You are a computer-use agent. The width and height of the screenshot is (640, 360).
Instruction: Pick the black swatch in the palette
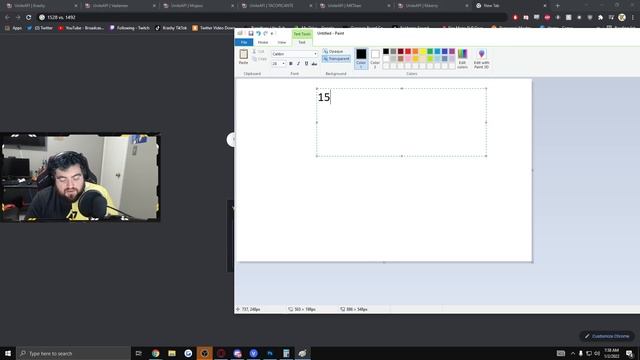coord(386,51)
